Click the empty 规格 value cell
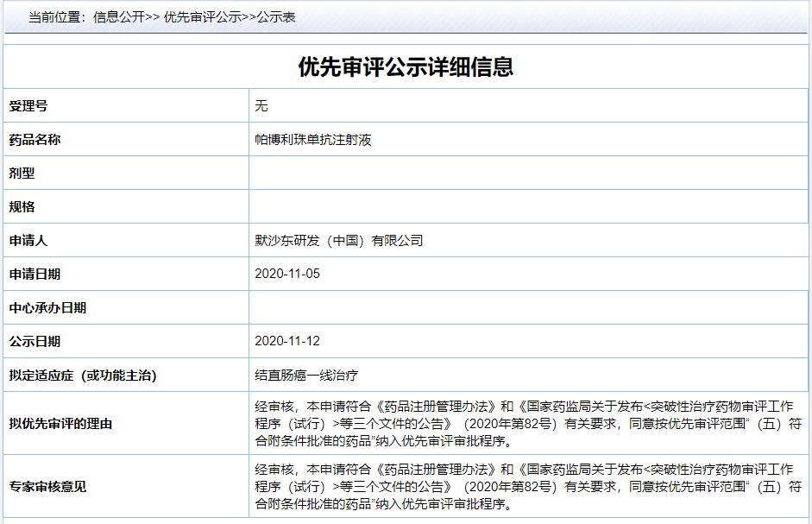812x524 pixels. click(x=528, y=207)
